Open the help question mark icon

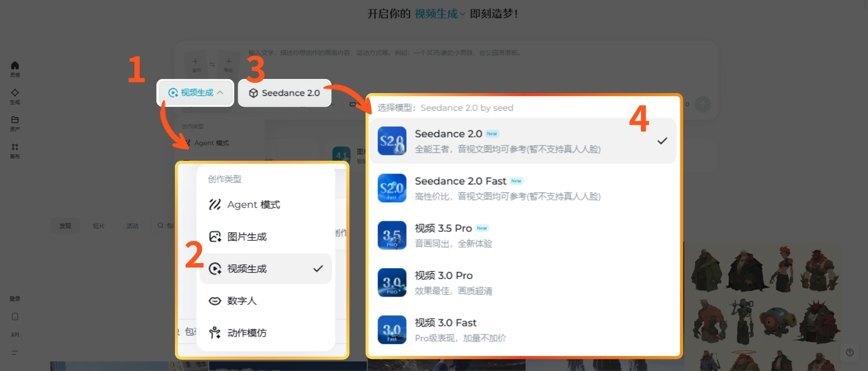click(x=850, y=352)
